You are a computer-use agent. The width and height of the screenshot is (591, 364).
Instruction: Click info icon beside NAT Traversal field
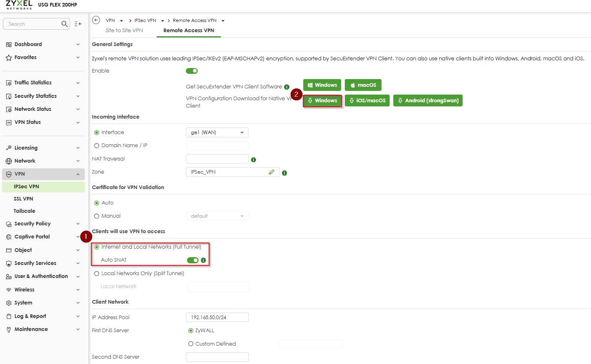click(x=254, y=160)
